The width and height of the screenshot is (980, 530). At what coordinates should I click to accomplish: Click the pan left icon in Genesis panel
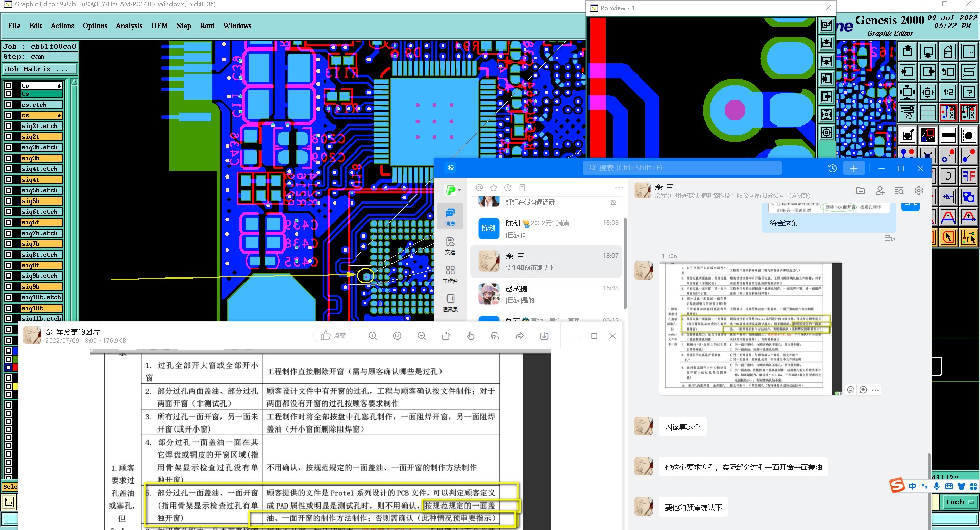908,72
